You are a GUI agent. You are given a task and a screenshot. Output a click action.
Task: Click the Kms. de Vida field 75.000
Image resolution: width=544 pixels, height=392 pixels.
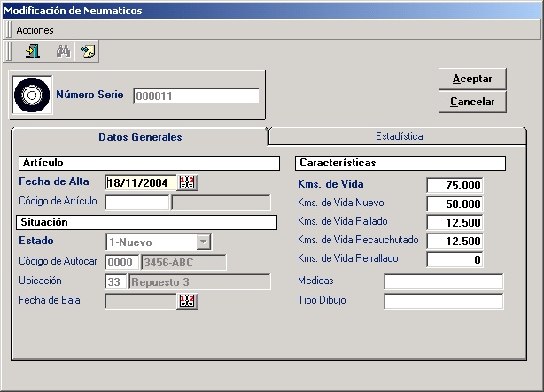(x=455, y=185)
